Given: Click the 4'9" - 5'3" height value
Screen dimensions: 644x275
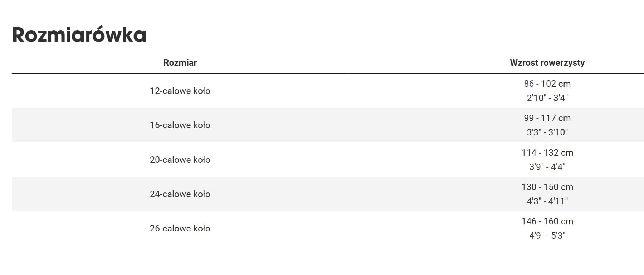Looking at the screenshot, I should tap(547, 235).
